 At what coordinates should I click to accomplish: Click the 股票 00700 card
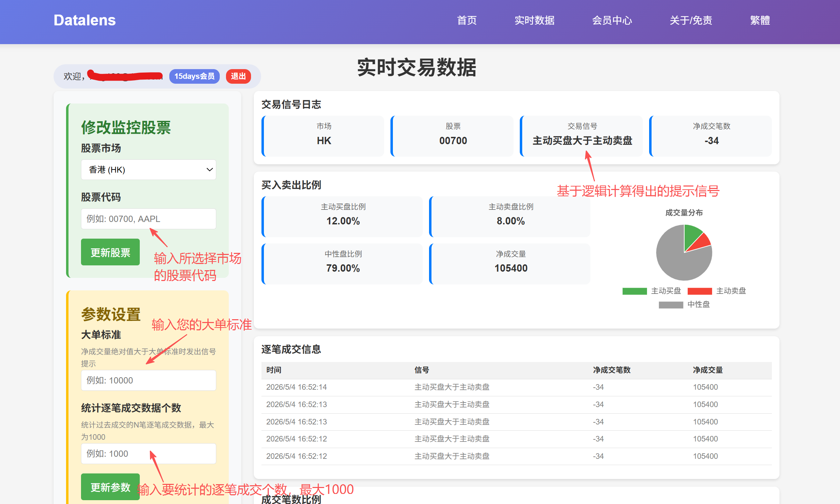(x=452, y=136)
